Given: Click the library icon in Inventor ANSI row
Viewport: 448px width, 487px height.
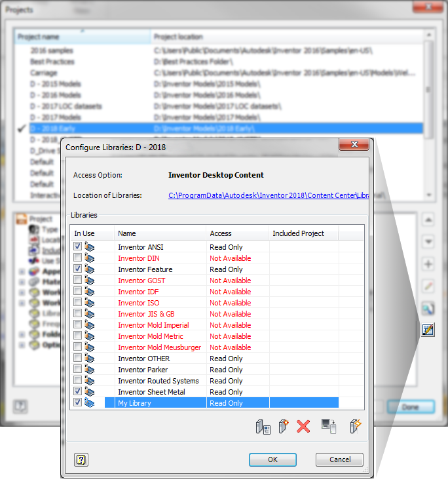Looking at the screenshot, I should (x=90, y=247).
